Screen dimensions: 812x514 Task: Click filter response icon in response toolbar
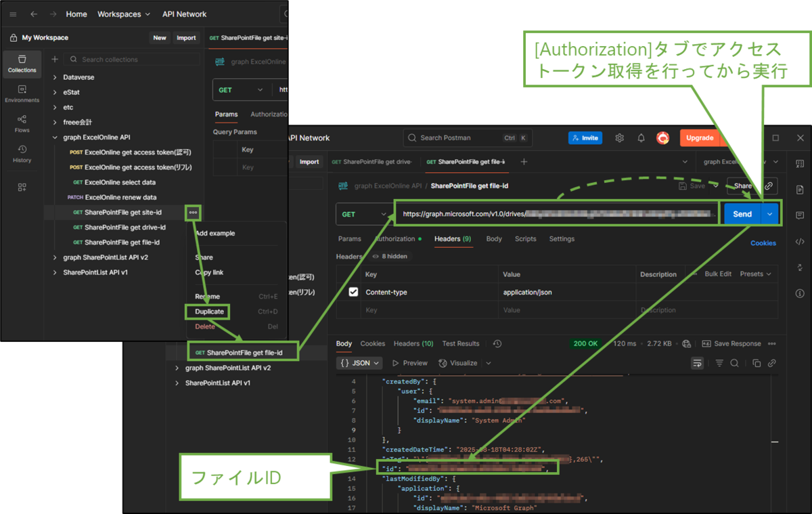[719, 364]
